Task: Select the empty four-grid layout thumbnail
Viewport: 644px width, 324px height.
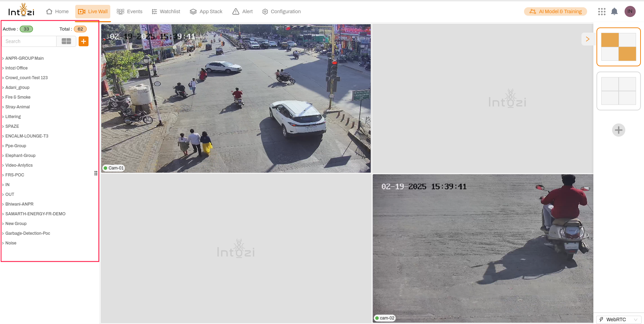Action: coord(618,91)
